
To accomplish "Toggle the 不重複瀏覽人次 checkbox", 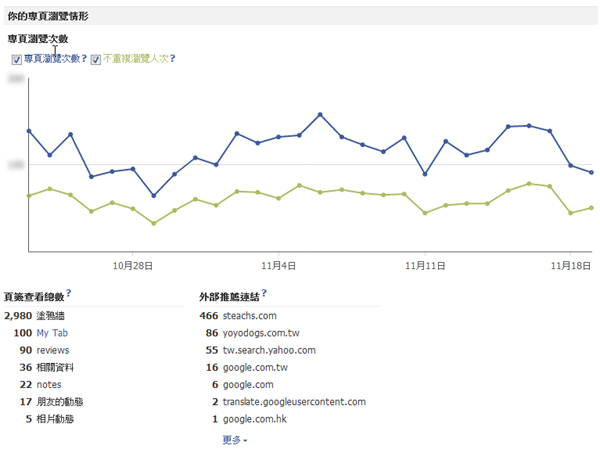I will (x=96, y=60).
